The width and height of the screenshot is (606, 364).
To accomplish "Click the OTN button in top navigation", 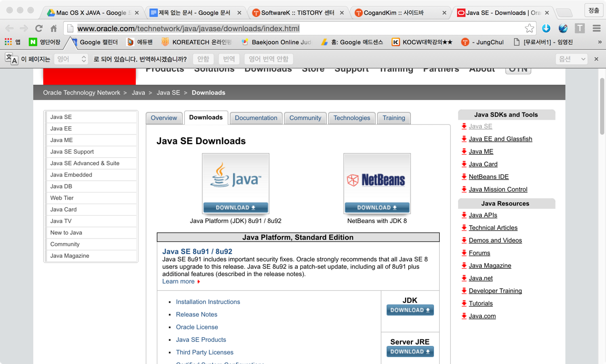I will 518,69.
